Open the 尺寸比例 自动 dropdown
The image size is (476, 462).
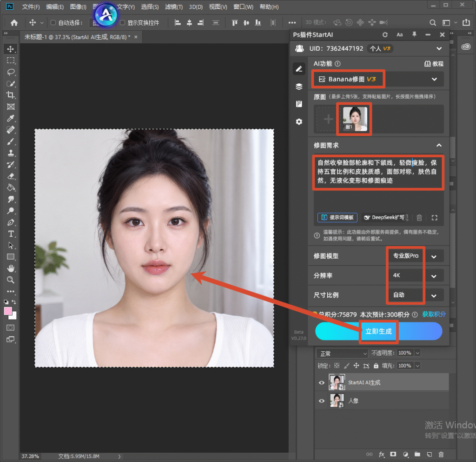pos(416,295)
